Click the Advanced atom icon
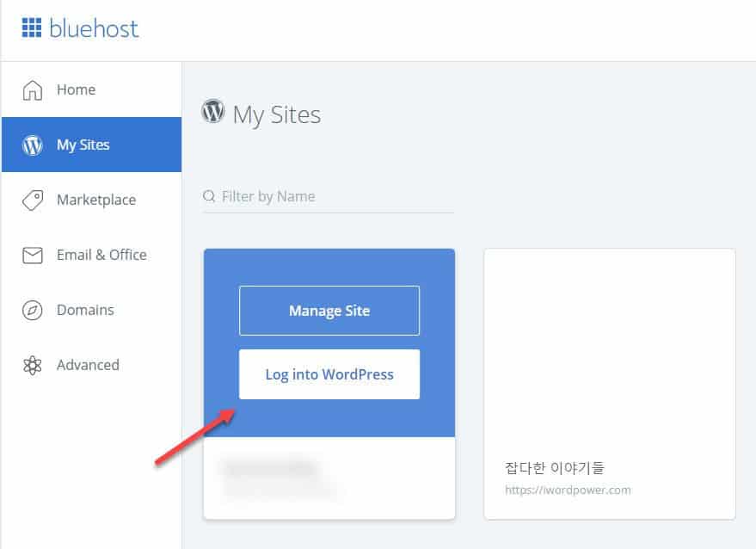Viewport: 756px width, 549px height. point(33,365)
